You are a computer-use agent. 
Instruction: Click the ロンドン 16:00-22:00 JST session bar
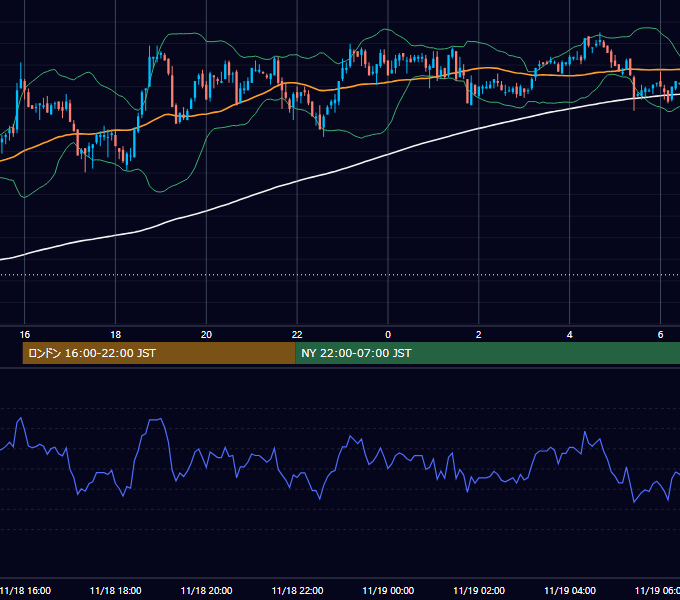tap(159, 353)
